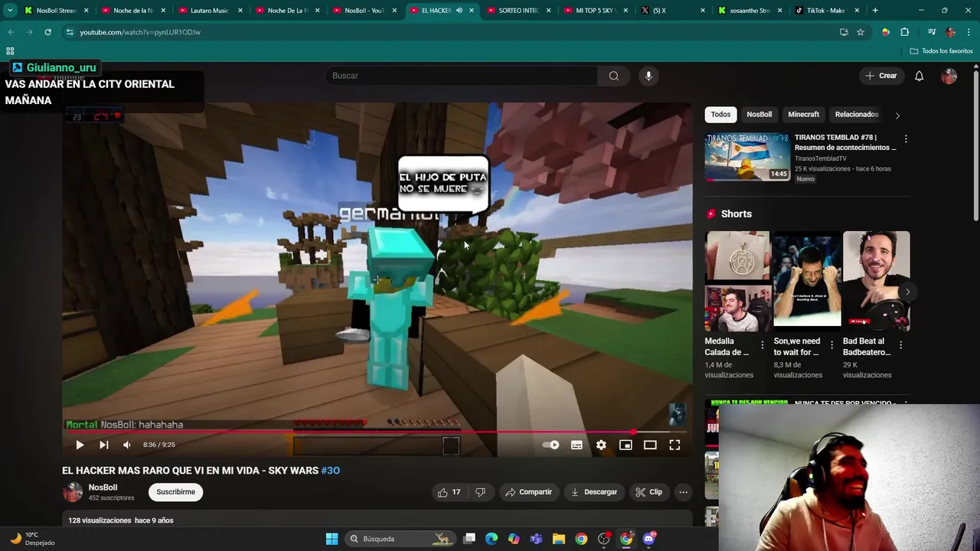Viewport: 980px width, 551px height.
Task: Open YouTube account avatar menu
Action: (x=949, y=76)
